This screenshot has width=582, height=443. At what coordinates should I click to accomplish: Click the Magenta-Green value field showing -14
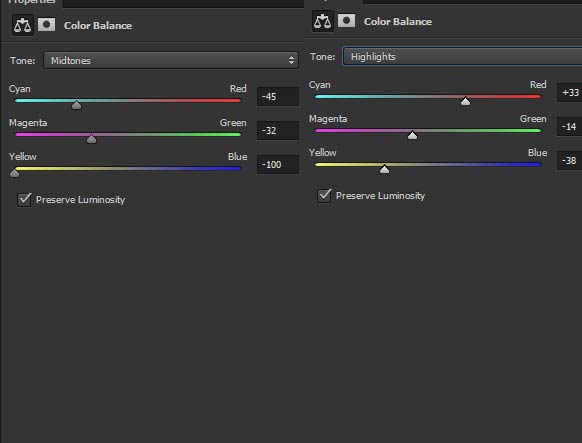click(569, 127)
